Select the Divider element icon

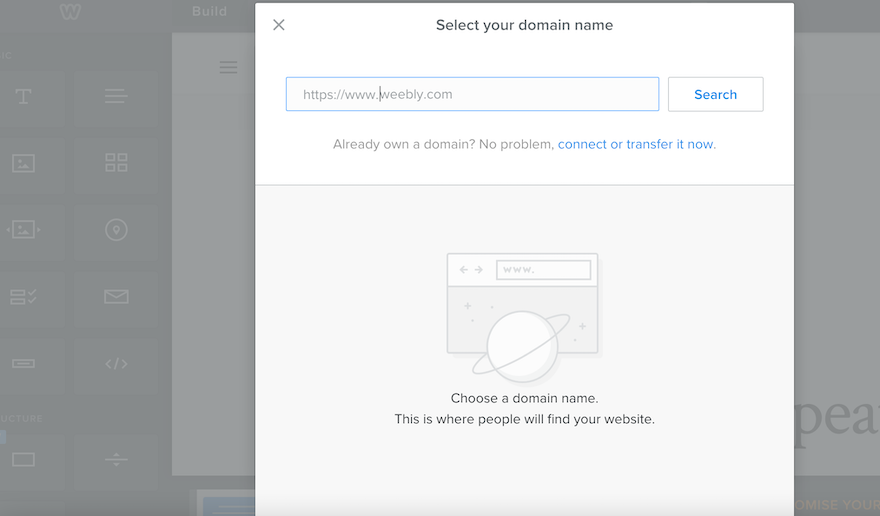116,460
